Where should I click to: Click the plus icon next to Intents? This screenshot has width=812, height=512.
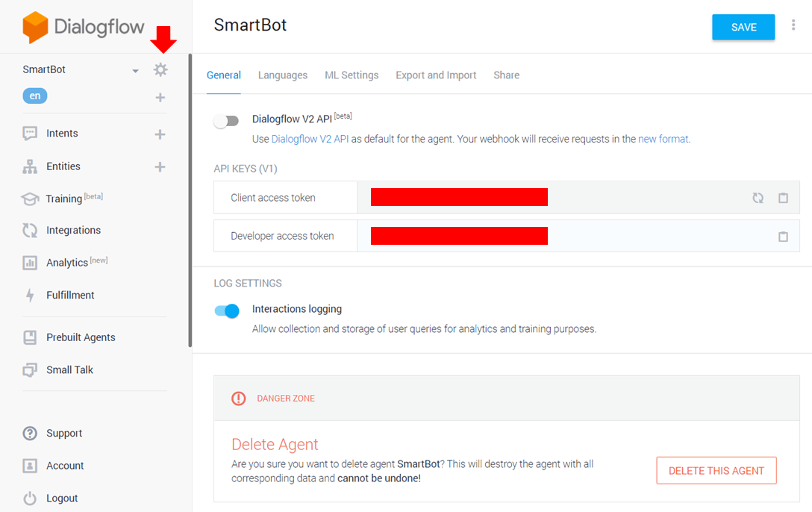(x=160, y=134)
